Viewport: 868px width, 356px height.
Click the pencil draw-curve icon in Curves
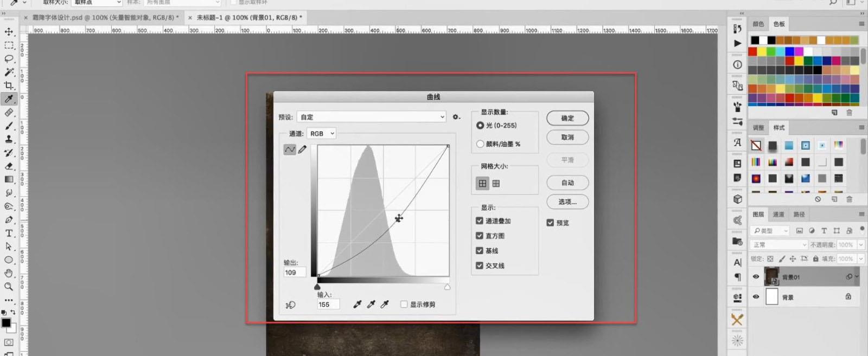[x=302, y=150]
